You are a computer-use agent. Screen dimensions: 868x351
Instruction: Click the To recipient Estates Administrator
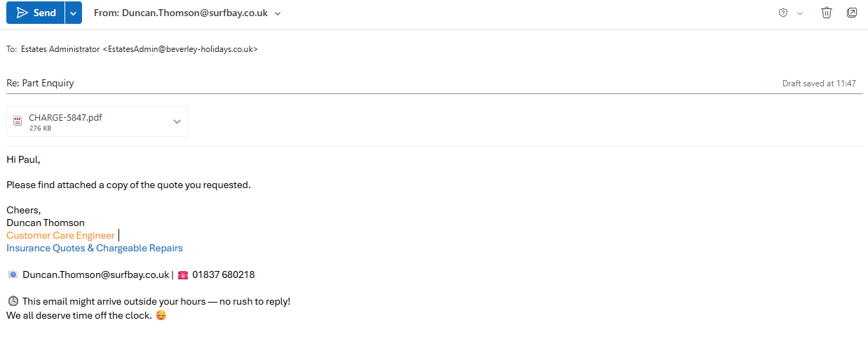139,49
